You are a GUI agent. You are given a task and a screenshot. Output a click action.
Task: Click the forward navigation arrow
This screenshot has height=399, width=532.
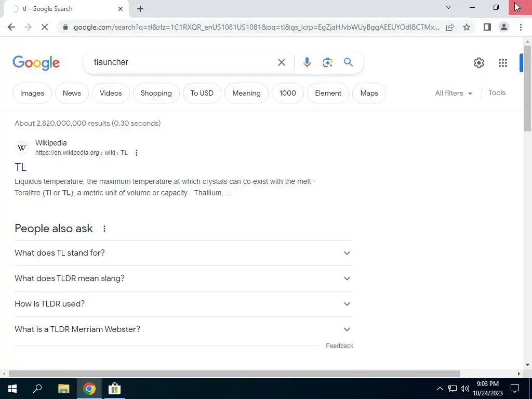[x=28, y=27]
